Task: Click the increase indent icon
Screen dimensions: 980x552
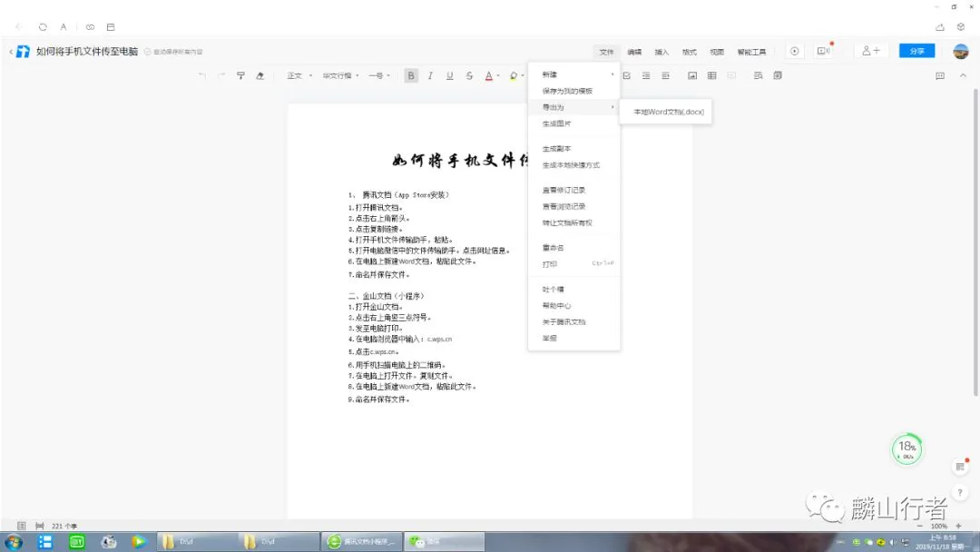Action: pyautogui.click(x=666, y=75)
